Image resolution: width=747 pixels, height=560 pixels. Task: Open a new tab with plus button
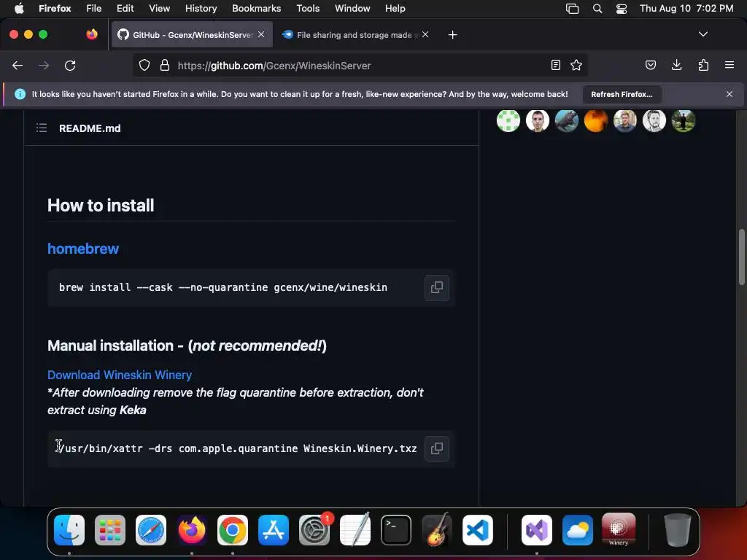452,35
